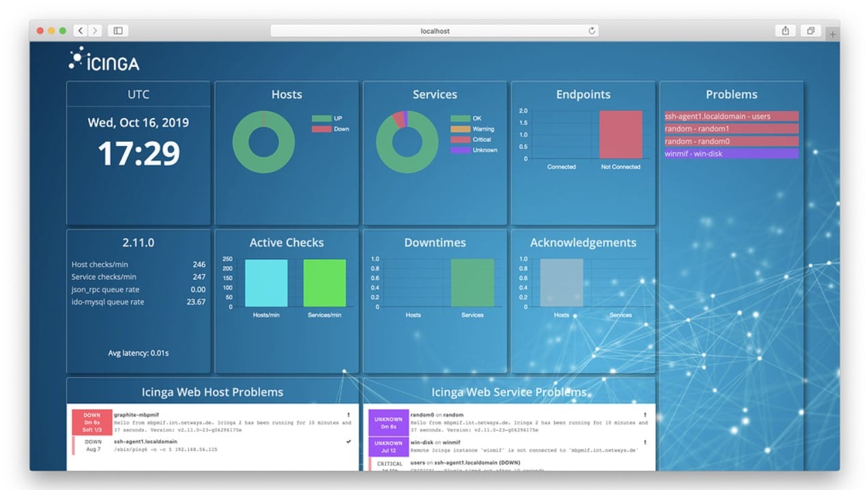Screen dimensions: 868x490
Task: Open problem winmif - win-disk
Action: coord(732,154)
